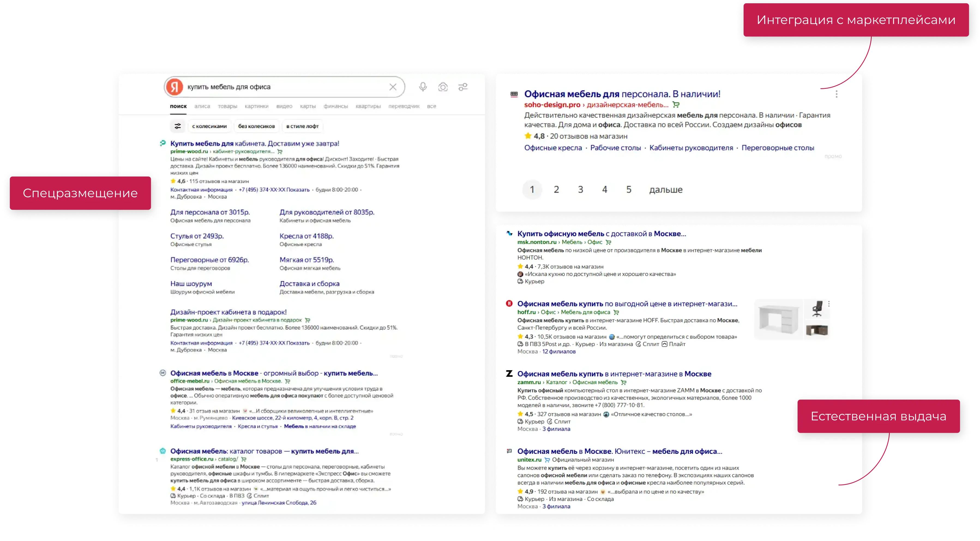
Task: Click hoff.ru desk product thumbnail
Action: [x=778, y=319]
